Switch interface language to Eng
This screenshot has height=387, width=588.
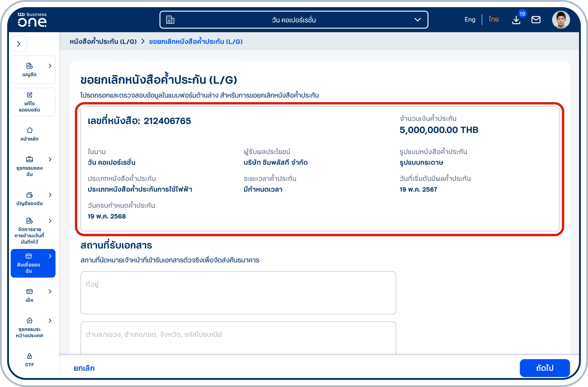tap(470, 19)
